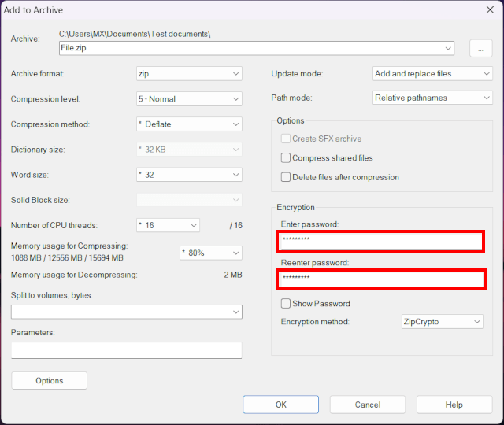The image size is (504, 425).
Task: Open the Options button
Action: pyautogui.click(x=49, y=381)
